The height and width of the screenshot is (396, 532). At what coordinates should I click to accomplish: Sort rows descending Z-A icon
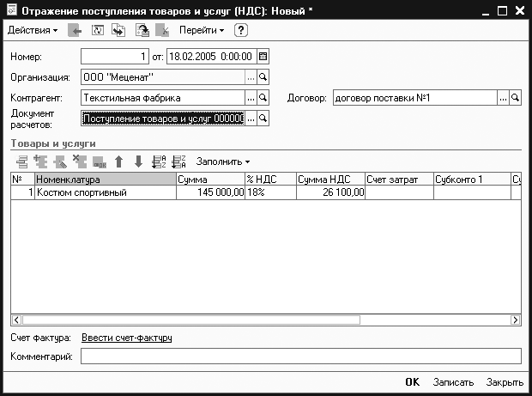click(x=178, y=161)
